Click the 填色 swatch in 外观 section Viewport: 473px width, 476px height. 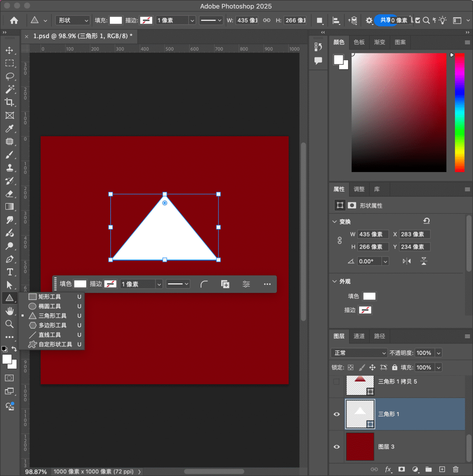[369, 296]
